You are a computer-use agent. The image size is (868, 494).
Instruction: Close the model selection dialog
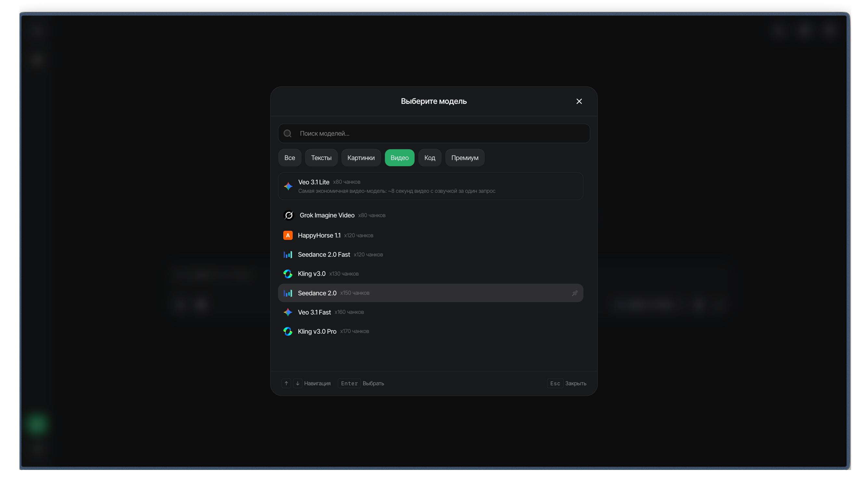point(579,102)
